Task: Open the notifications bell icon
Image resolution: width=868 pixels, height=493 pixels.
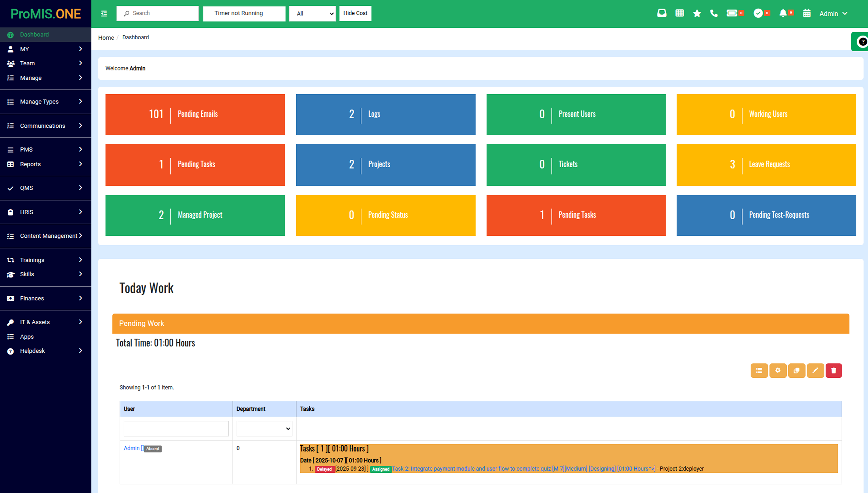Action: (783, 13)
